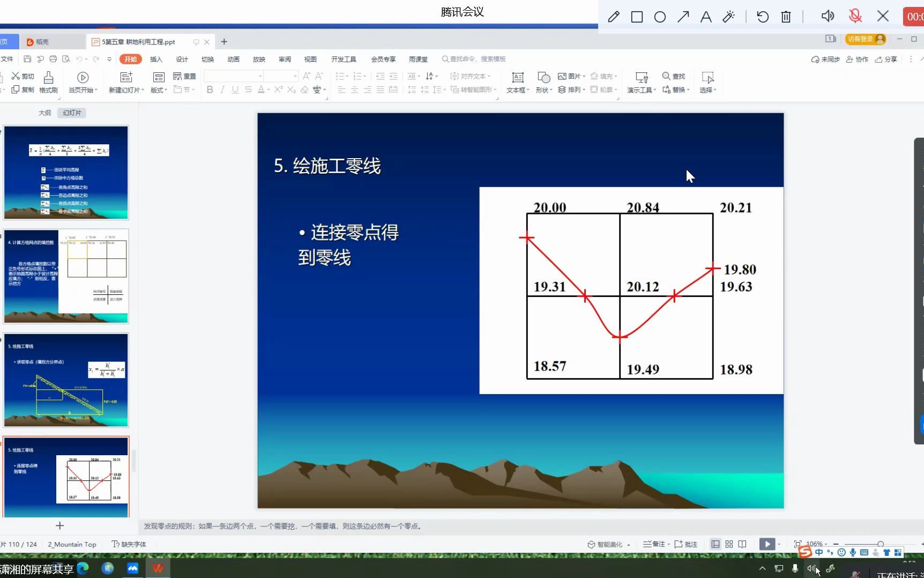The height and width of the screenshot is (578, 924).
Task: Open print preview icon
Action: [x=66, y=59]
